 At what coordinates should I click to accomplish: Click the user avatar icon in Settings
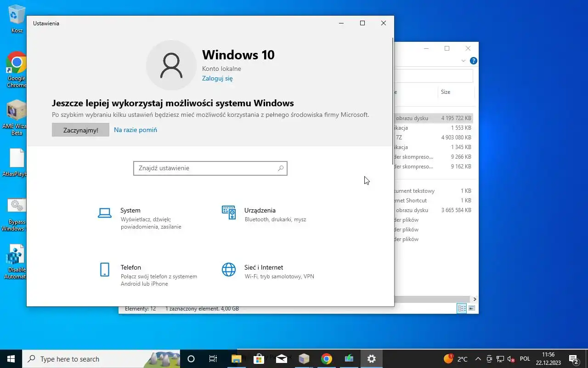[x=171, y=65]
